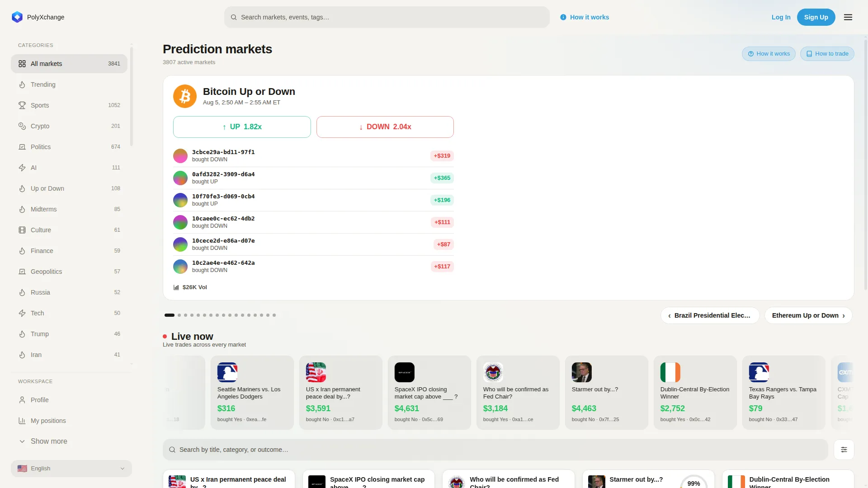Focus the Search markets, events, tags field
Image resolution: width=868 pixels, height=488 pixels.
coord(387,17)
